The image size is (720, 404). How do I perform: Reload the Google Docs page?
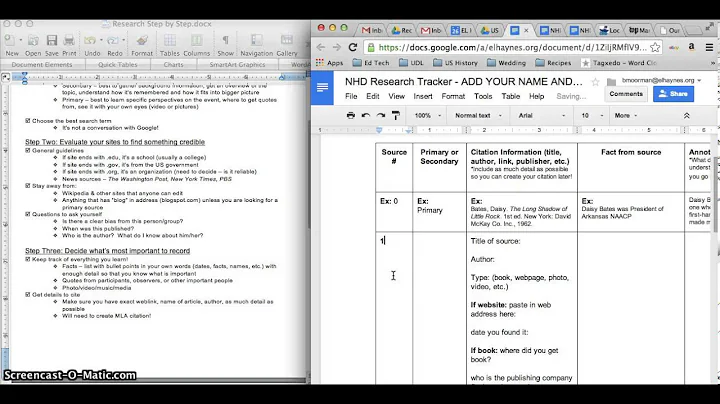pyautogui.click(x=353, y=47)
